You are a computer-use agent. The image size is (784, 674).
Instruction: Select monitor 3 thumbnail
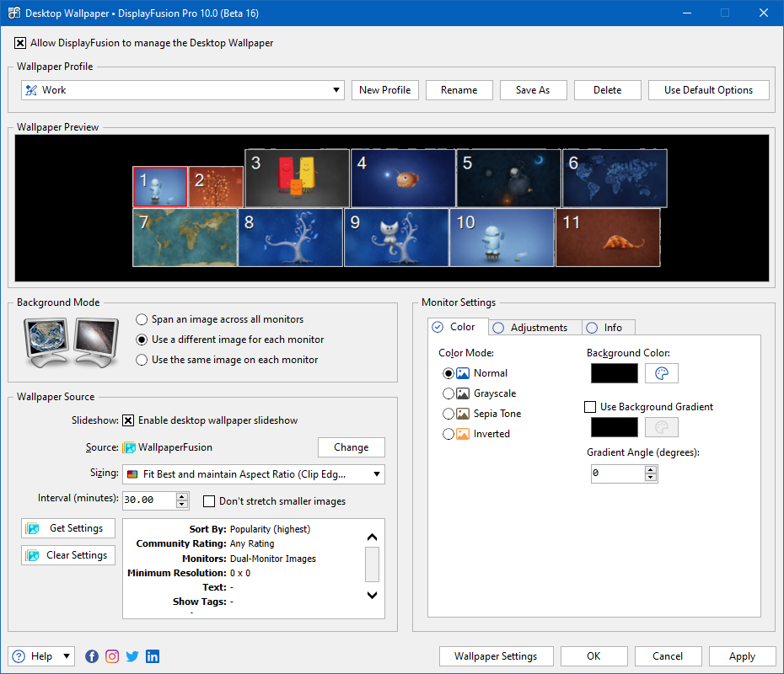pos(297,178)
